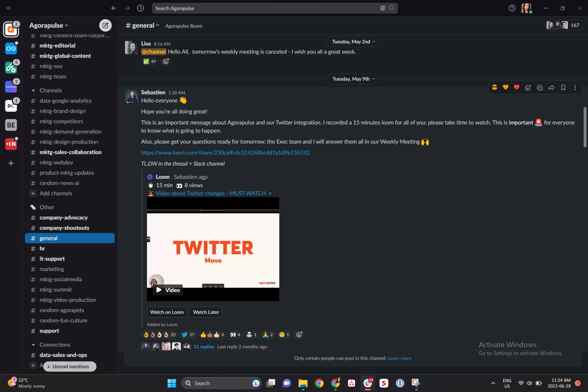Click Watch Later button
Screen dimensions: 588x392
(x=206, y=312)
